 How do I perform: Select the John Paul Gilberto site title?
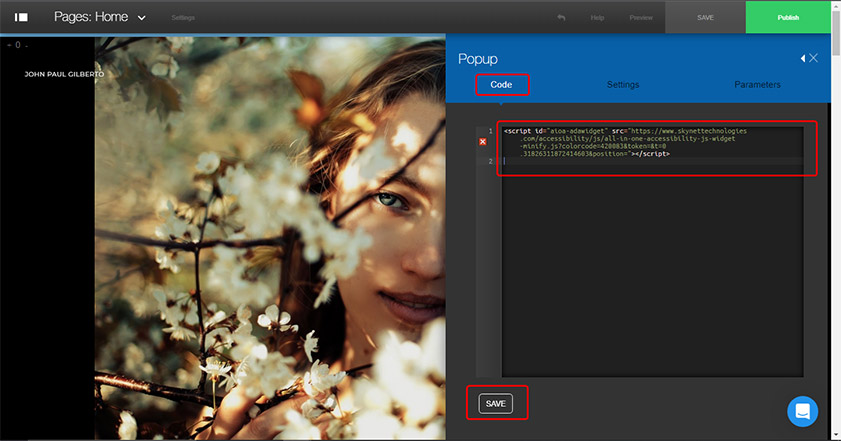pos(64,74)
